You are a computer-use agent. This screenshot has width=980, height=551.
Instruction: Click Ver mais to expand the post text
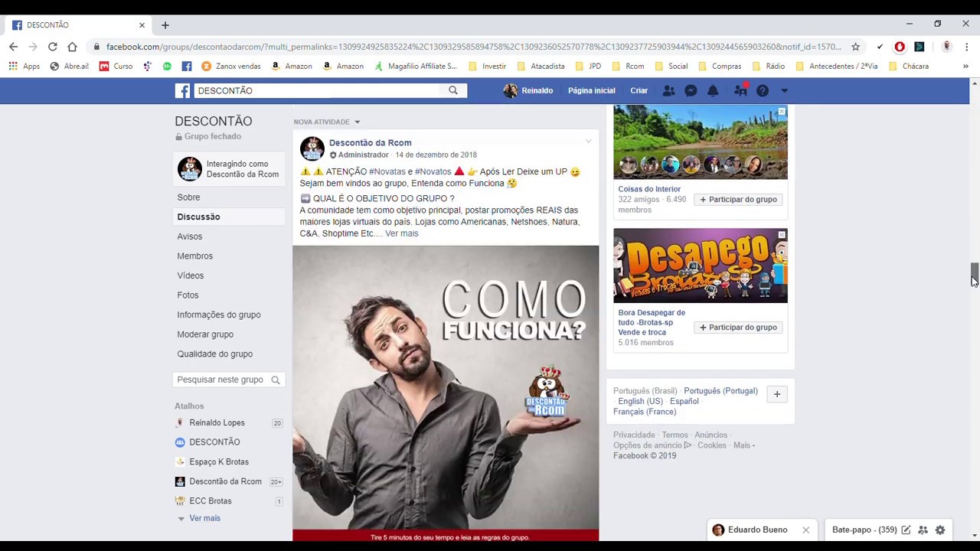pos(401,233)
